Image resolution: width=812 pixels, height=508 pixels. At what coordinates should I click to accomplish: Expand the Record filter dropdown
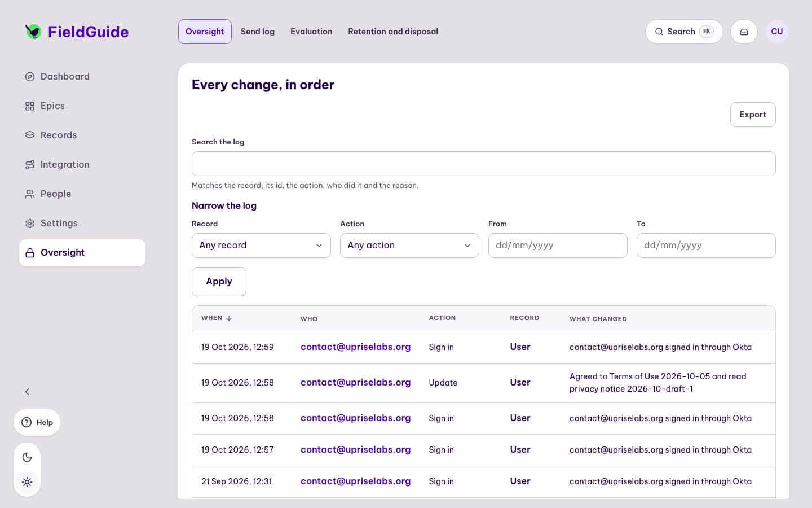point(261,246)
